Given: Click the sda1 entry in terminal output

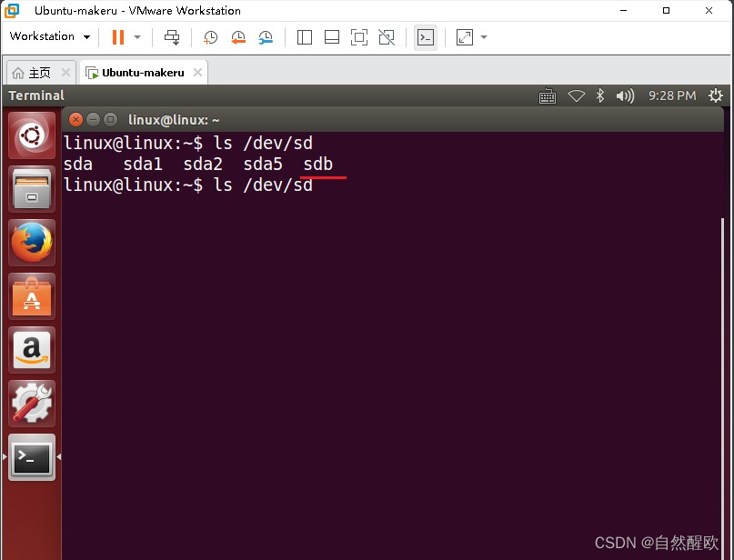Looking at the screenshot, I should (143, 165).
